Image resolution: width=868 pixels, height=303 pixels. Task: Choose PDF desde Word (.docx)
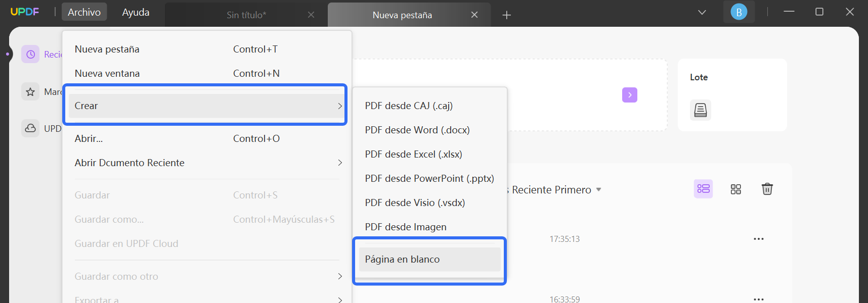[417, 130]
